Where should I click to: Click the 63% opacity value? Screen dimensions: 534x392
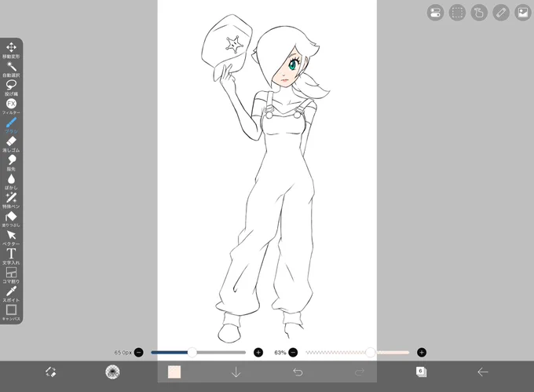click(x=280, y=353)
